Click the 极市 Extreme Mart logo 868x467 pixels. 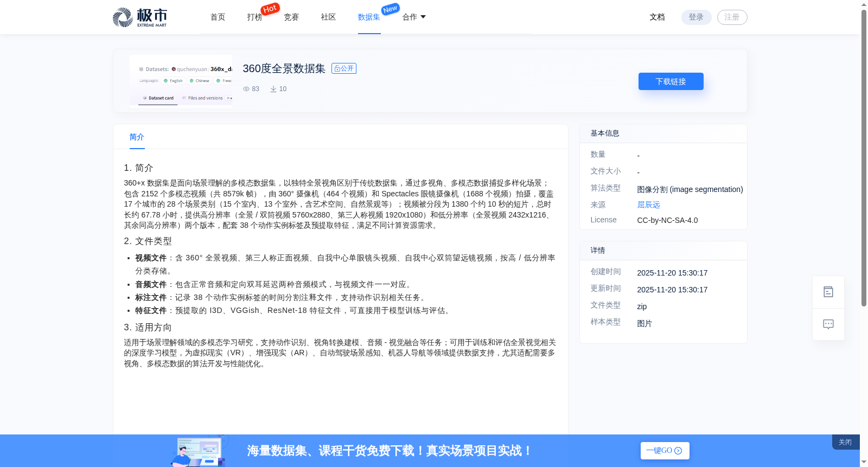(x=140, y=17)
